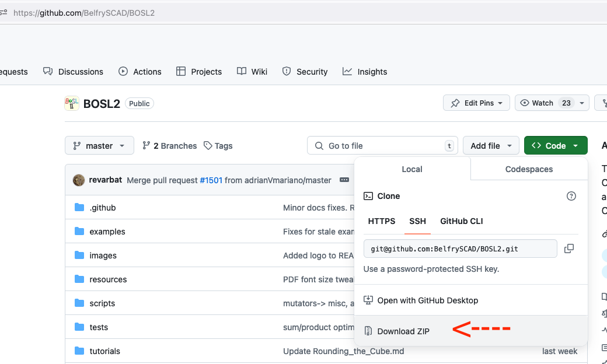
Task: Open the .github folder
Action: pyautogui.click(x=103, y=208)
